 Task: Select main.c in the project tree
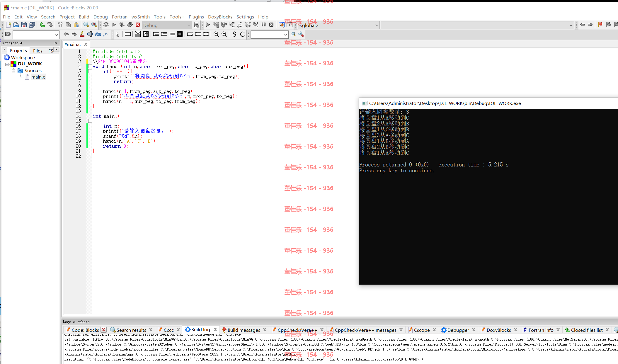(38, 77)
